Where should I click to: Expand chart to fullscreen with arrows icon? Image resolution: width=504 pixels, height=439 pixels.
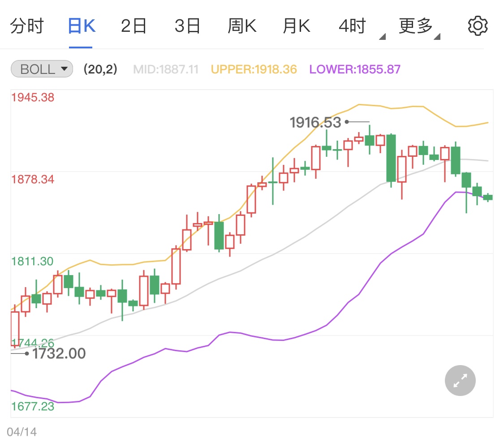tap(460, 380)
